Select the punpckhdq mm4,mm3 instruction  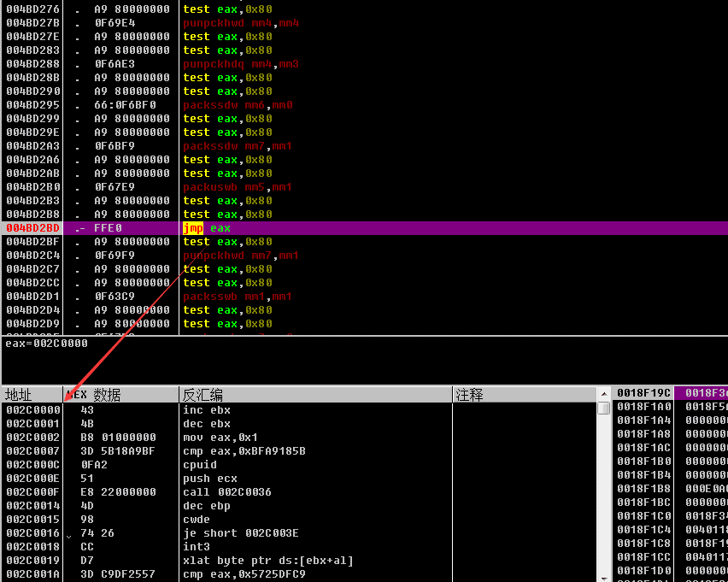pyautogui.click(x=241, y=63)
